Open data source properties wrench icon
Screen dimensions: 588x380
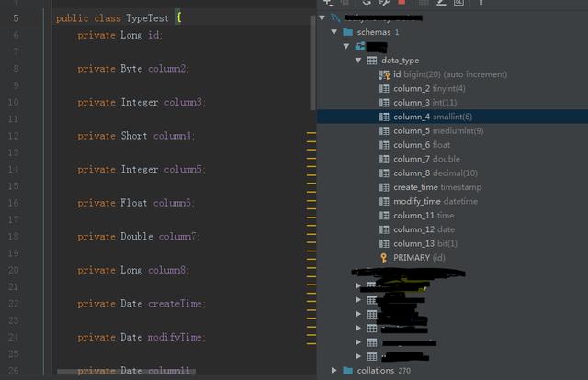point(384,2)
